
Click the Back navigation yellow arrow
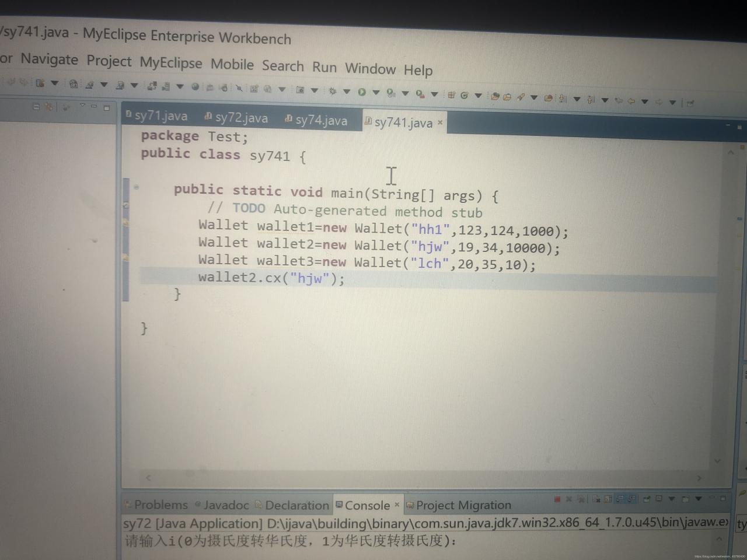pyautogui.click(x=631, y=101)
